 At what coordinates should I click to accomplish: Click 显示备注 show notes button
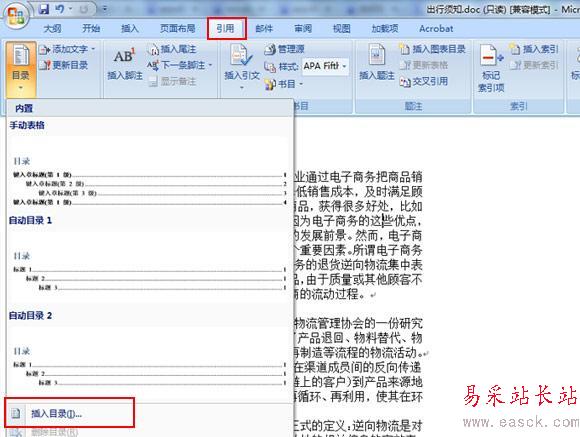tap(172, 81)
